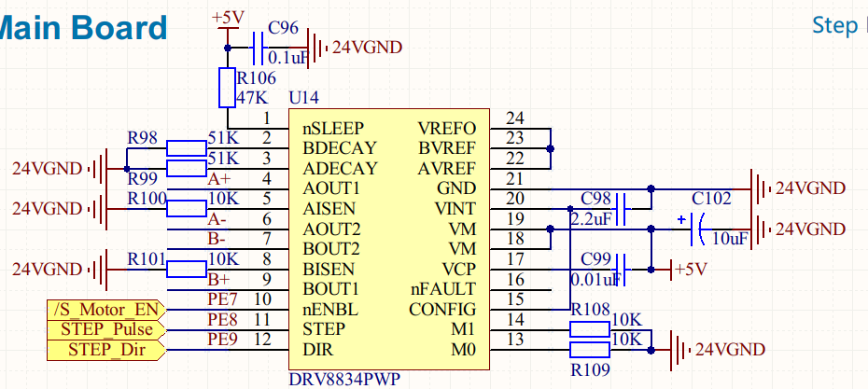This screenshot has width=868, height=389.
Task: Click the VREFO pin name
Action: pyautogui.click(x=447, y=129)
